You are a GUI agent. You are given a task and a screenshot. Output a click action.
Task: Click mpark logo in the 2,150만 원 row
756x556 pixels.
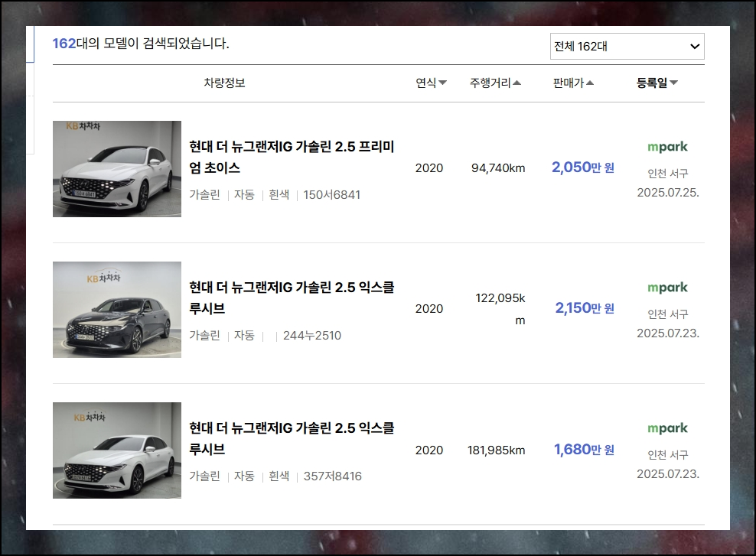[667, 287]
